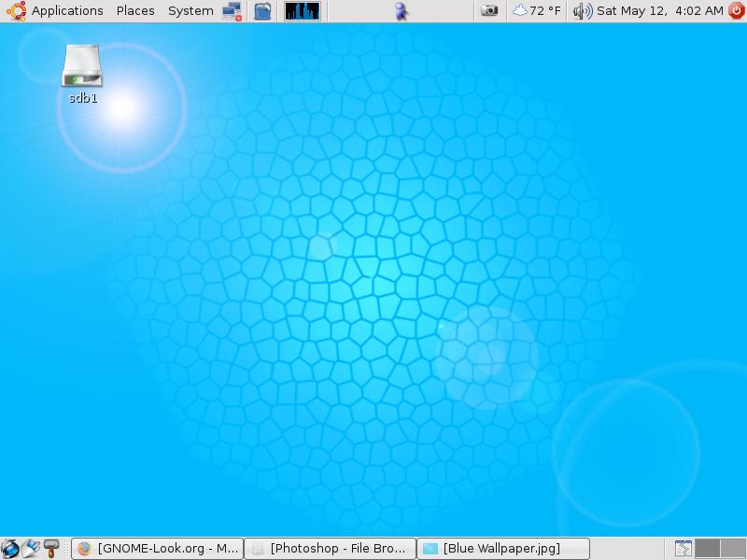Click the Pidgin messenger tray icon

point(402,11)
